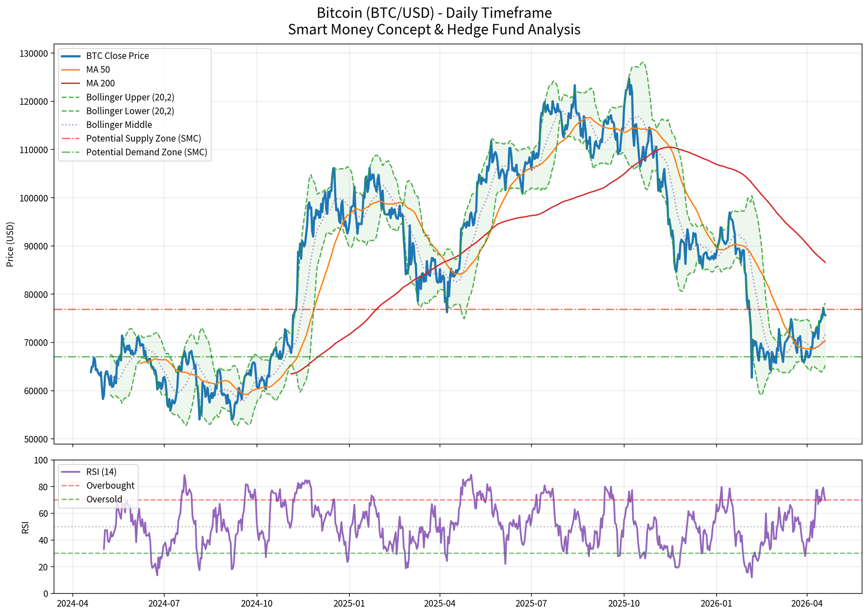868x615 pixels.
Task: Click the 2025-01 date tick label
Action: (x=349, y=603)
